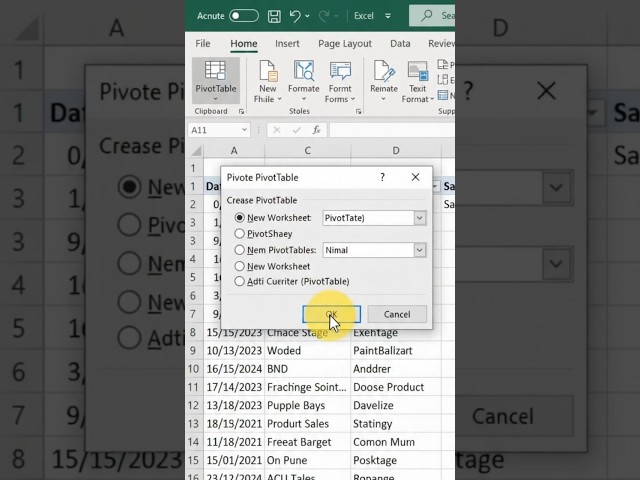Viewport: 640px width, 480px height.
Task: Click the Nimal text field
Action: coord(368,250)
